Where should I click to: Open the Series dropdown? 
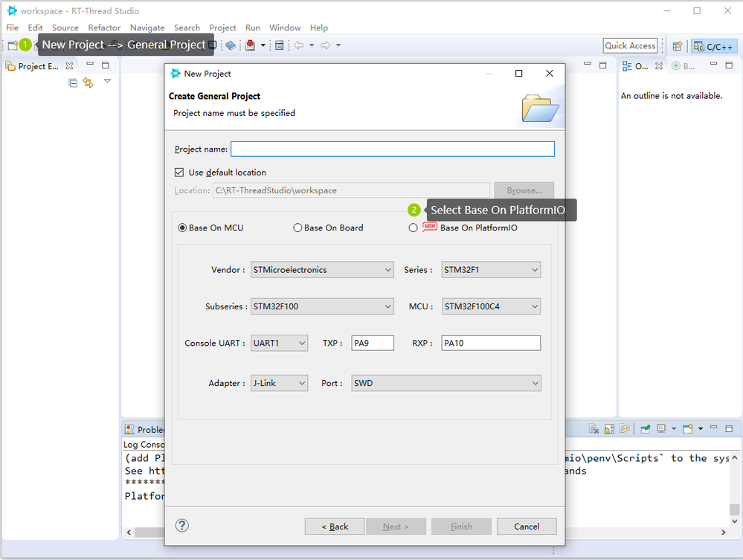coord(491,269)
